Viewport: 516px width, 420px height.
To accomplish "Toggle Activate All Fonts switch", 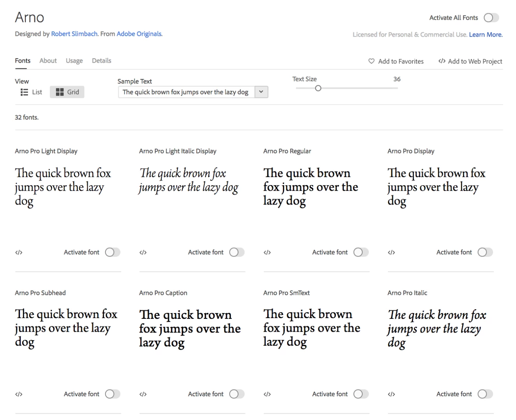I will (x=491, y=18).
